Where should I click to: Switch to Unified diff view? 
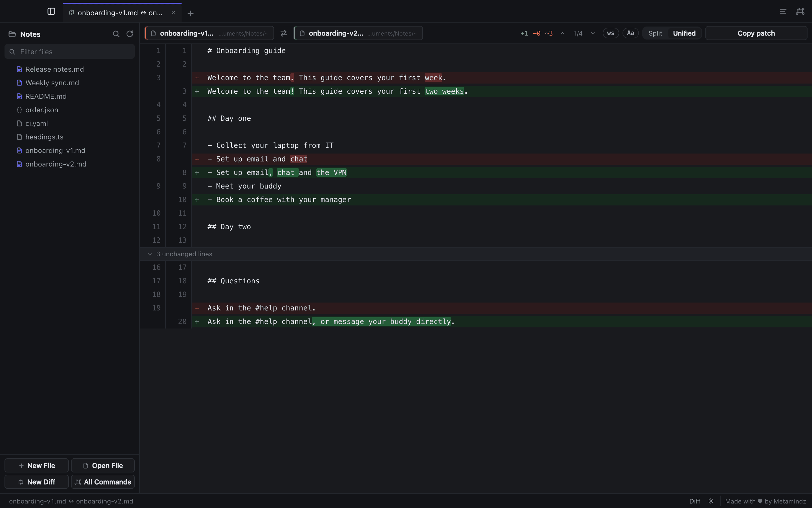[x=684, y=33]
